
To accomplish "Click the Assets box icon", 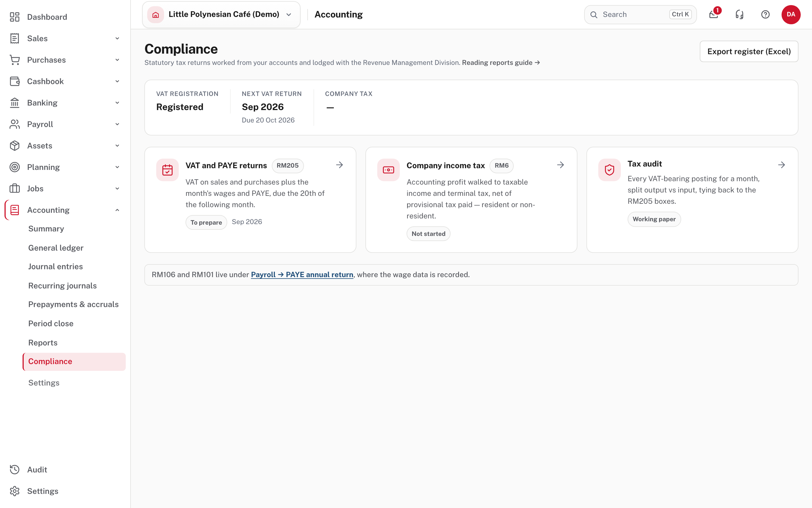I will coord(14,145).
